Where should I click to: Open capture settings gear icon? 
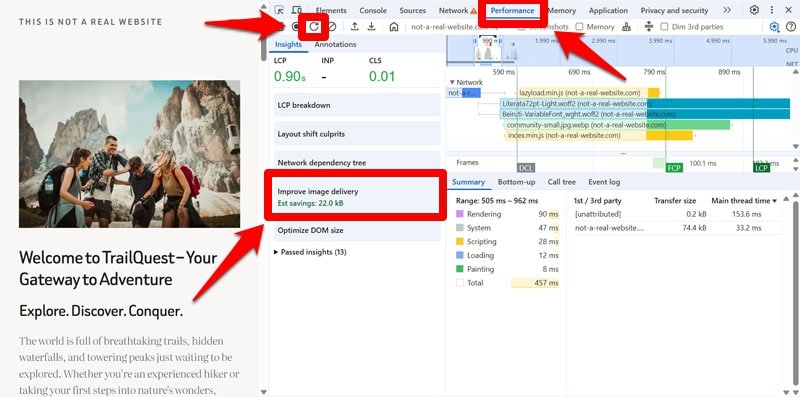click(774, 27)
